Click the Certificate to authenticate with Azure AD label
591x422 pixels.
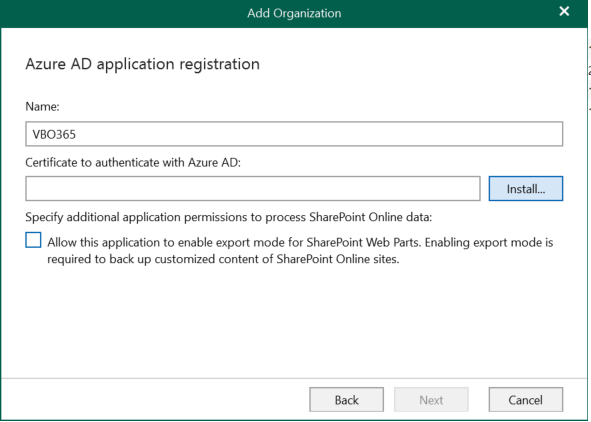click(x=133, y=162)
